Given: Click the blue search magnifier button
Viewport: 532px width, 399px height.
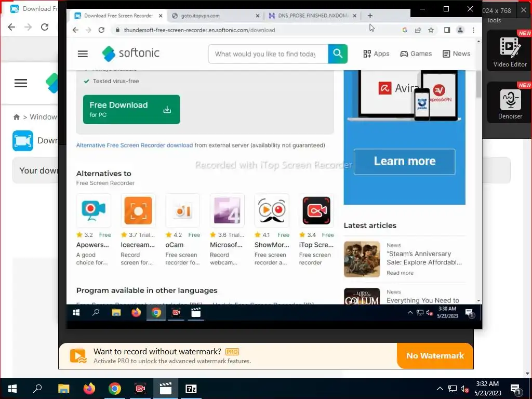Looking at the screenshot, I should coord(338,54).
